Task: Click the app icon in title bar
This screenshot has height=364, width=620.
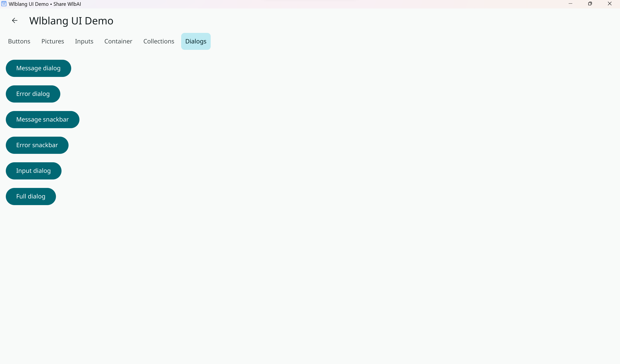Action: [4, 4]
